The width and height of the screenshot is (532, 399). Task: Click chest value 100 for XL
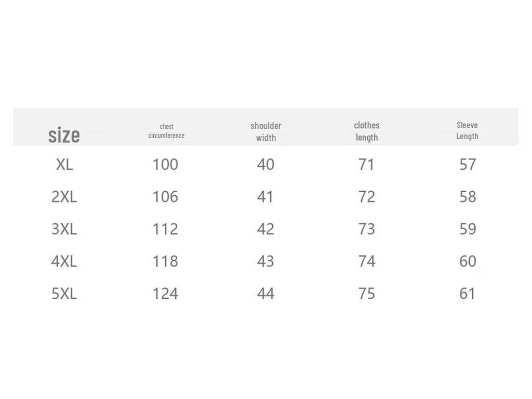tap(165, 165)
